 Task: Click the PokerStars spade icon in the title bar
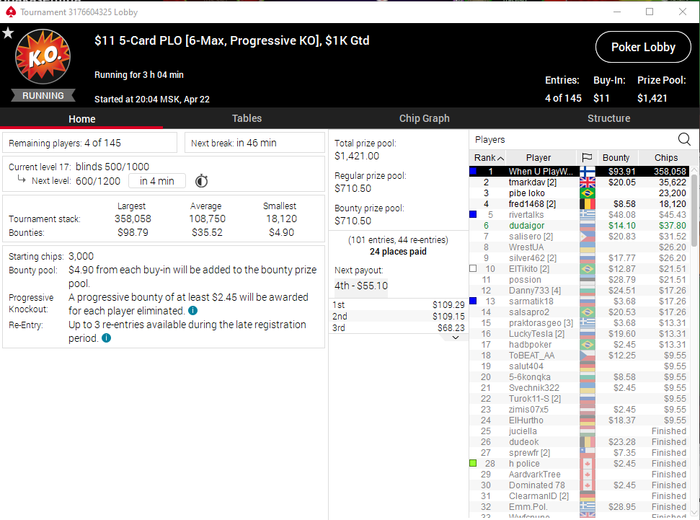[11, 12]
